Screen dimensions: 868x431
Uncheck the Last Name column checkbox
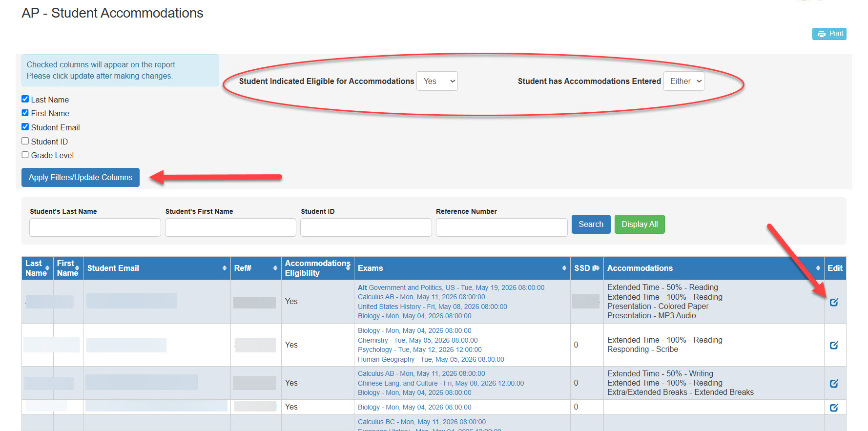(x=25, y=99)
